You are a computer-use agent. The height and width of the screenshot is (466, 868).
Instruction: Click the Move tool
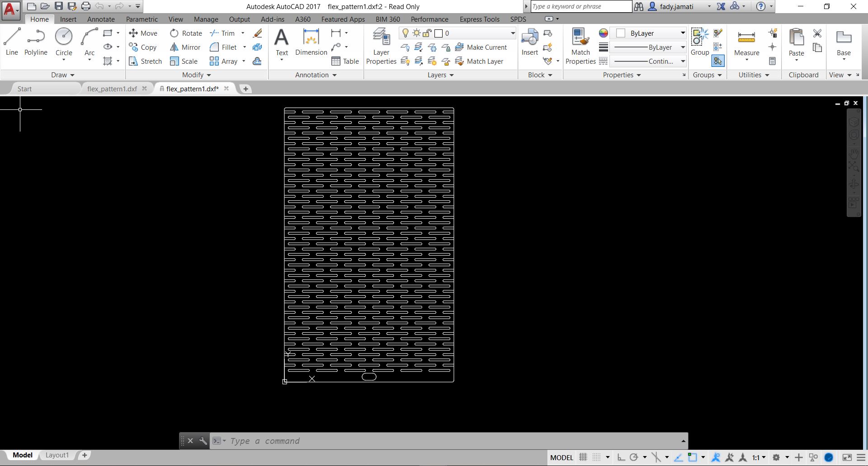[x=143, y=33]
